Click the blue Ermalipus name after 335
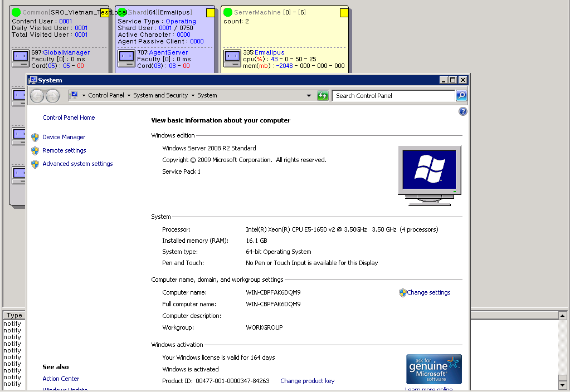The height and width of the screenshot is (392, 570). click(x=269, y=52)
